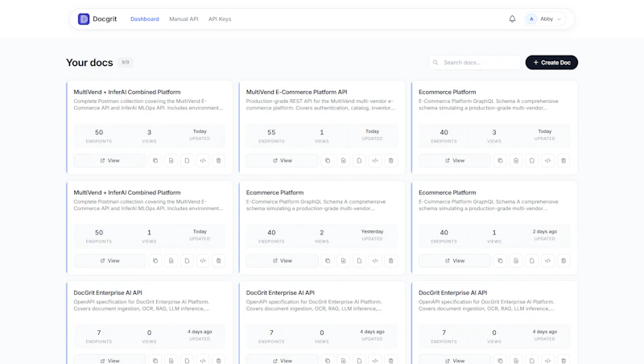Viewport: 644px width, 364px height.
Task: Click the blank file icon on the Ecommerce Platform doc updated 2 days ago
Action: pyautogui.click(x=532, y=261)
